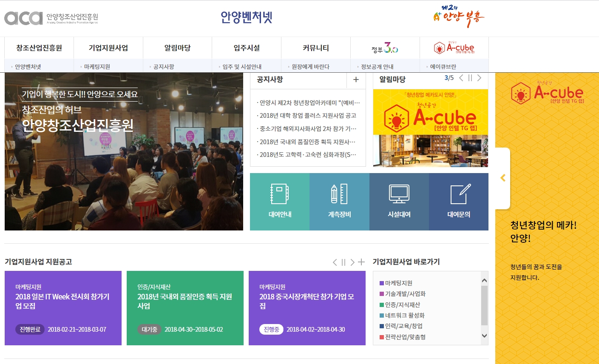The image size is (599, 364).
Task: Open the 정부 3.0 menu logo
Action: click(x=385, y=48)
